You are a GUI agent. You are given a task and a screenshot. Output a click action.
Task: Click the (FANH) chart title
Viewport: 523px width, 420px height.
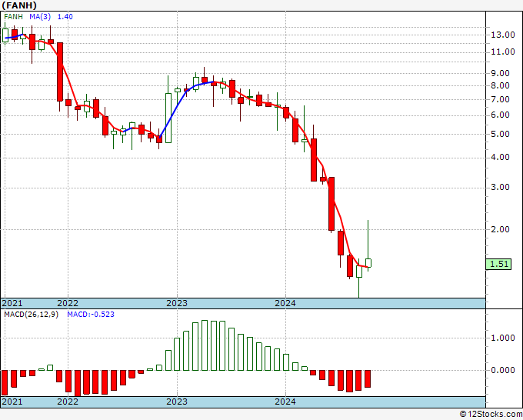click(x=19, y=5)
